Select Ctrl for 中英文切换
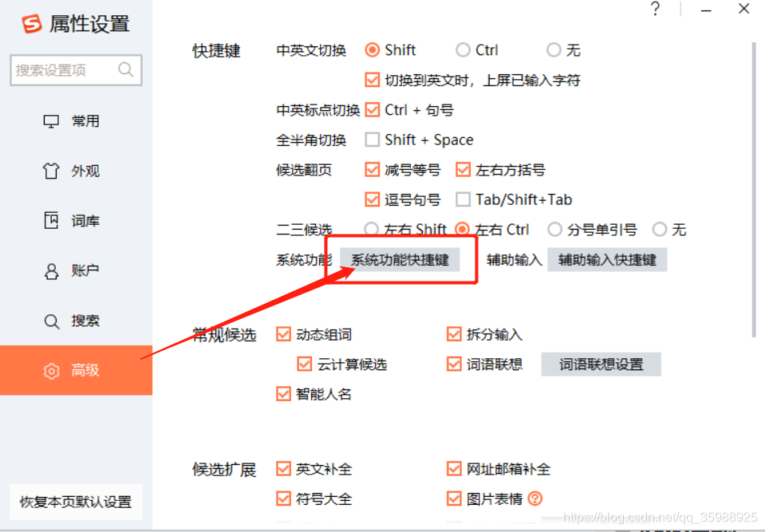 463,49
